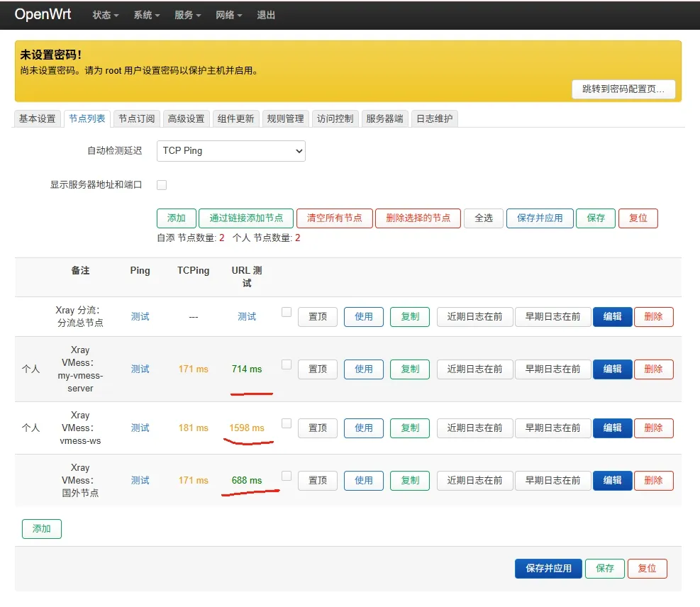Click 复制 in 分流总节点 row
The height and width of the screenshot is (607, 700).
(410, 317)
